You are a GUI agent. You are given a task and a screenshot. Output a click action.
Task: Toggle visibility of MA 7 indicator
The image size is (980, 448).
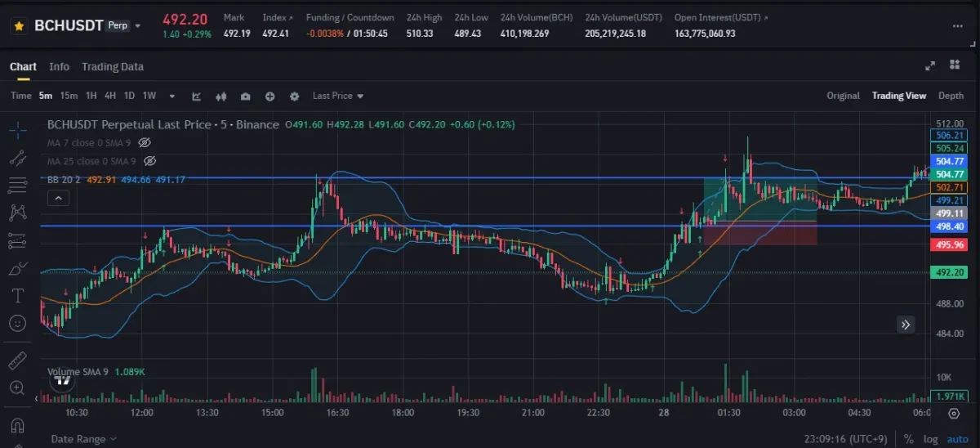(x=145, y=142)
